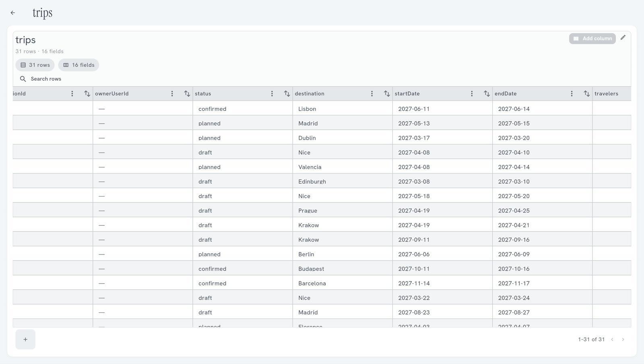Sort by the ionId column
The width and height of the screenshot is (644, 364).
pos(87,94)
